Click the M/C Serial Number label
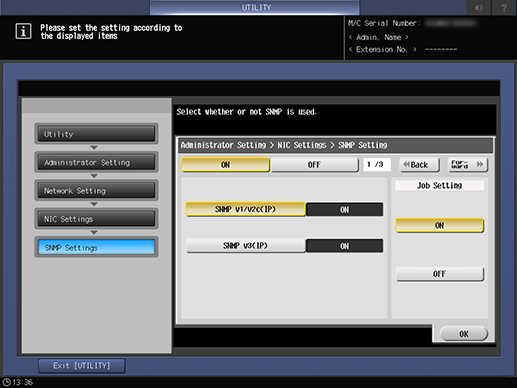The width and height of the screenshot is (517, 388). pyautogui.click(x=384, y=23)
